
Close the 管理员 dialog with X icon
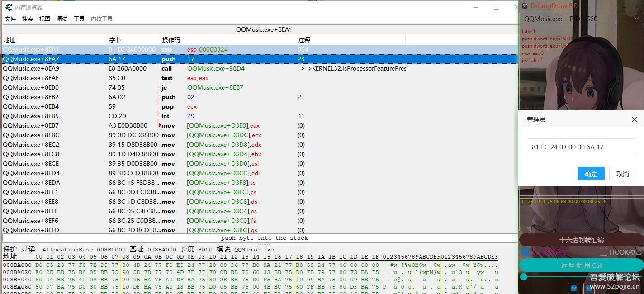(x=634, y=120)
